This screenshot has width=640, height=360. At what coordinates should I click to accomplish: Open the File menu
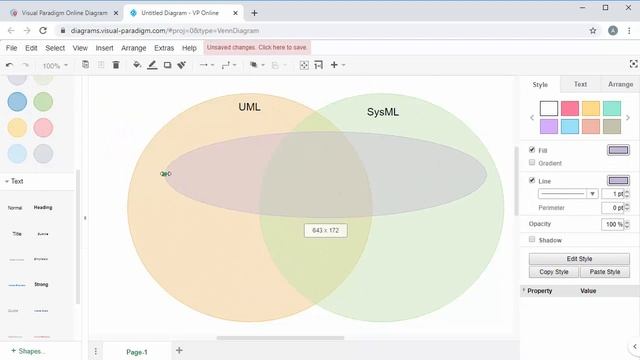click(11, 48)
